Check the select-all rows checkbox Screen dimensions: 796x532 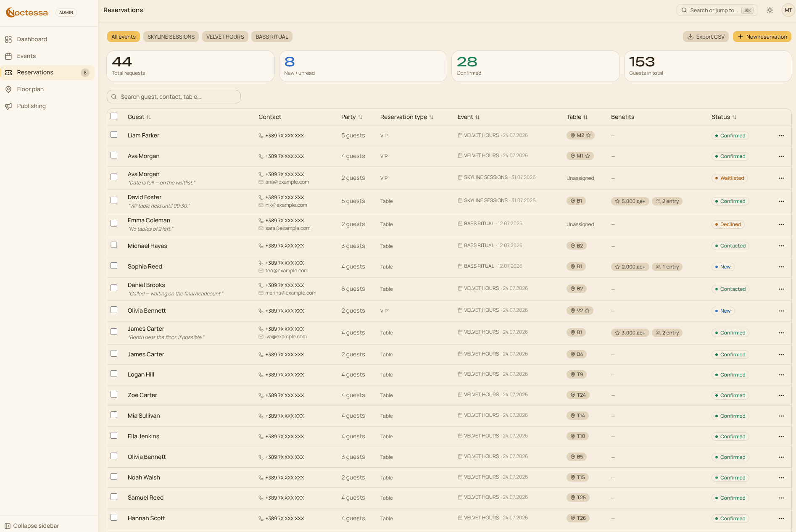(x=114, y=116)
